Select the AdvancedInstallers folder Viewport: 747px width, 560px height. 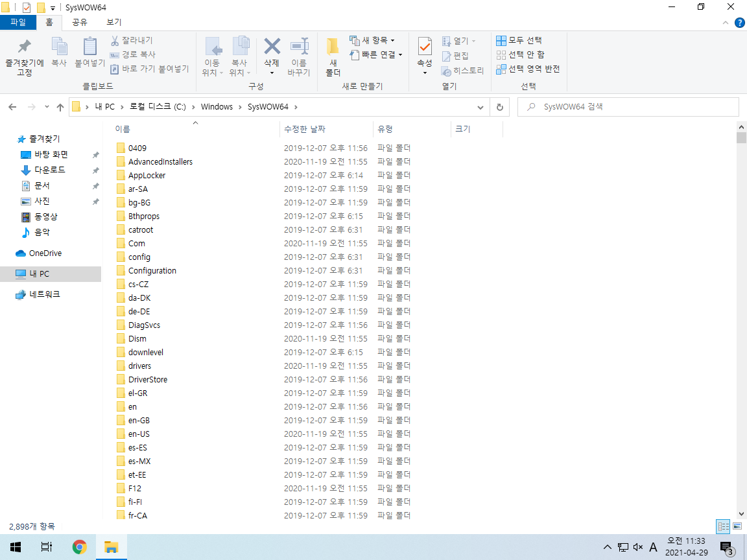click(x=160, y=162)
